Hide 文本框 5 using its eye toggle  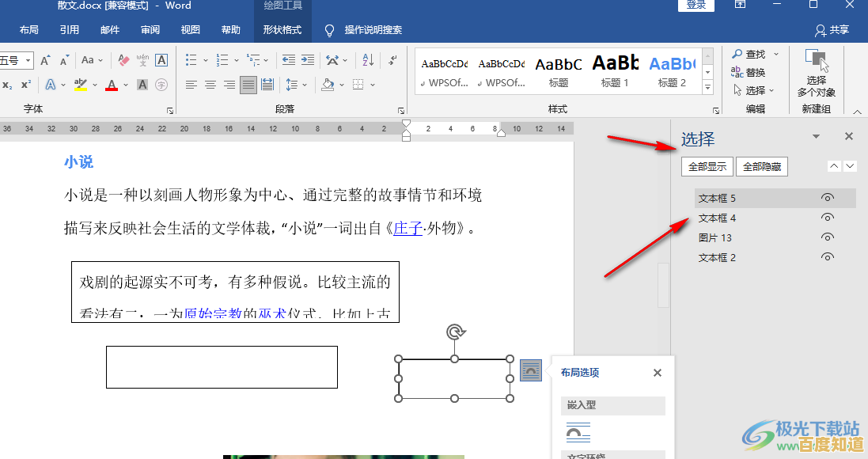click(x=828, y=198)
